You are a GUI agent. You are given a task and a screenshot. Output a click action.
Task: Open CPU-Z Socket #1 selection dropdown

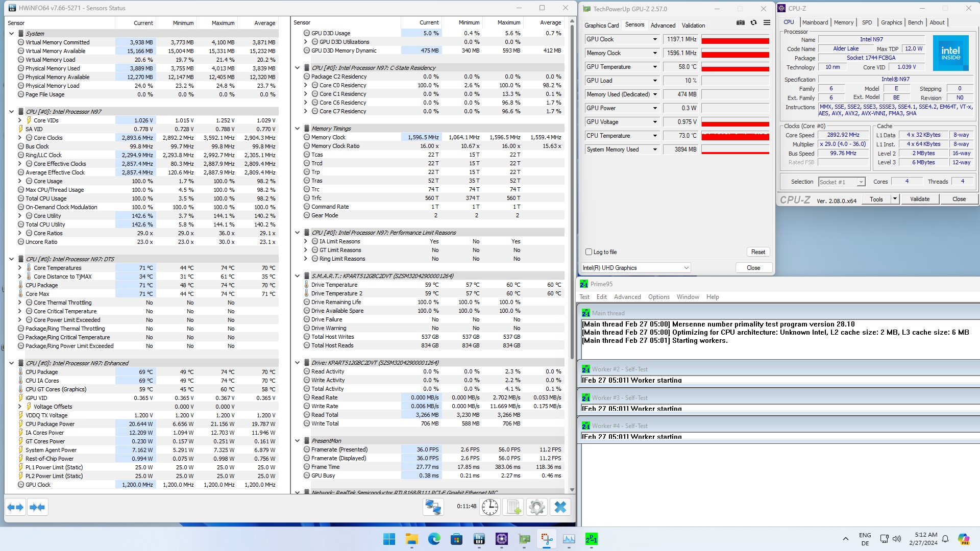pos(842,182)
